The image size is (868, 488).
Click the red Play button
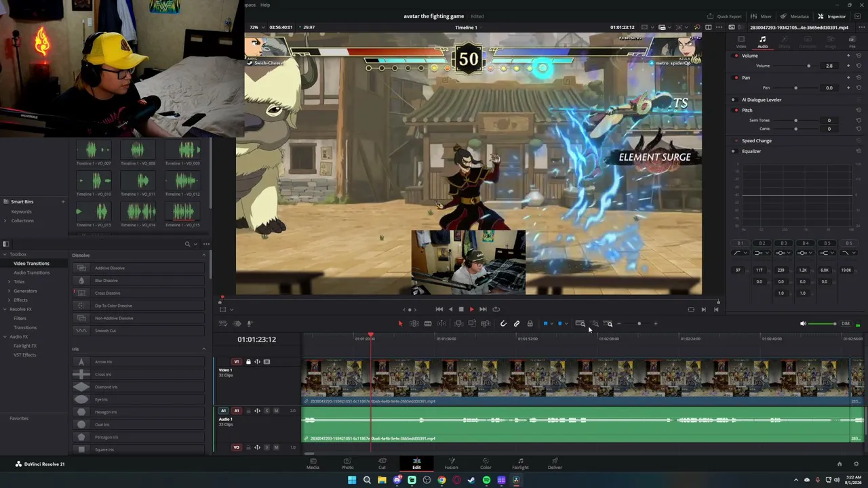472,309
